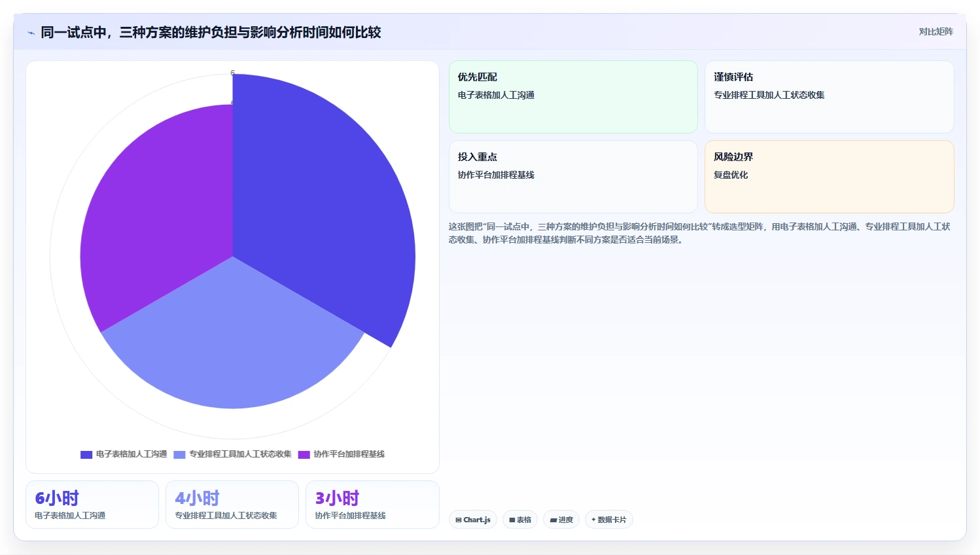Toggle the 专业排程工具加人工状态收集 legend entry
The image size is (980, 555).
[233, 454]
